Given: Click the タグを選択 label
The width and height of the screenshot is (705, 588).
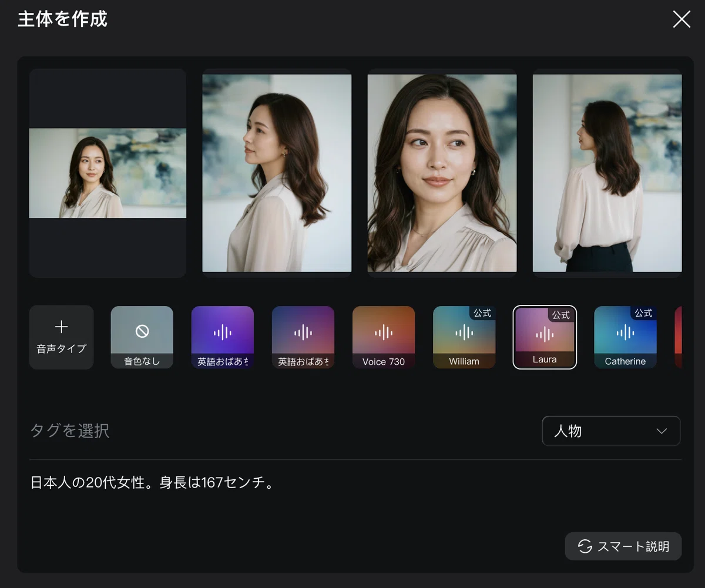Looking at the screenshot, I should [70, 431].
